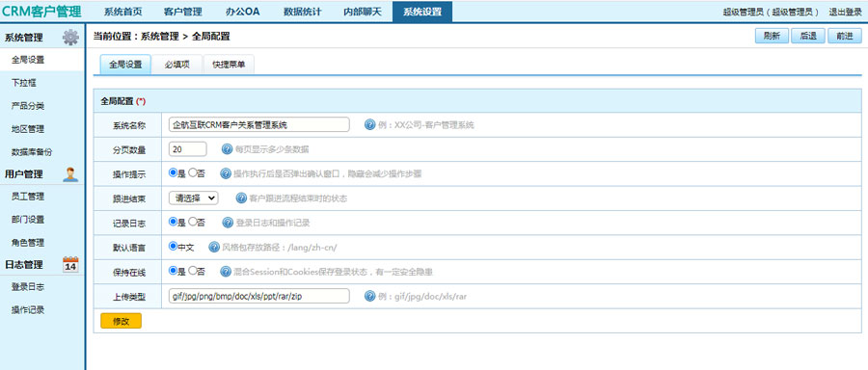
Task: Open 内部聊天 in top navigation
Action: (363, 12)
